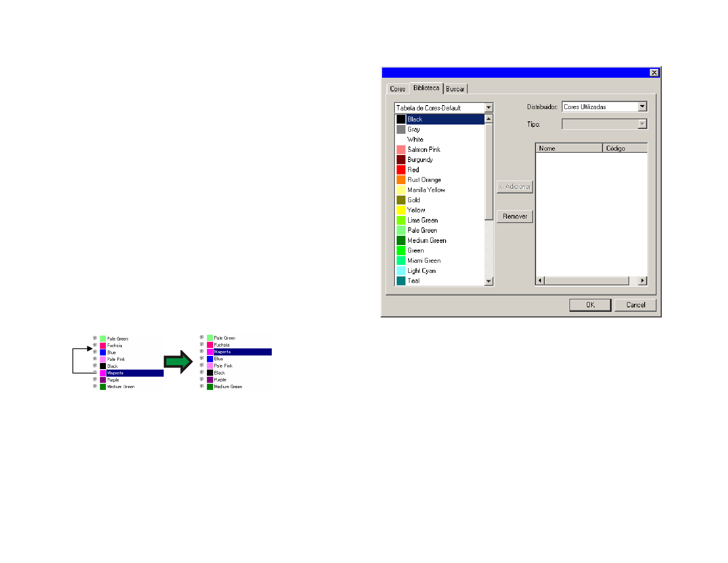
Task: Expand the Tipo dropdown
Action: [x=642, y=124]
